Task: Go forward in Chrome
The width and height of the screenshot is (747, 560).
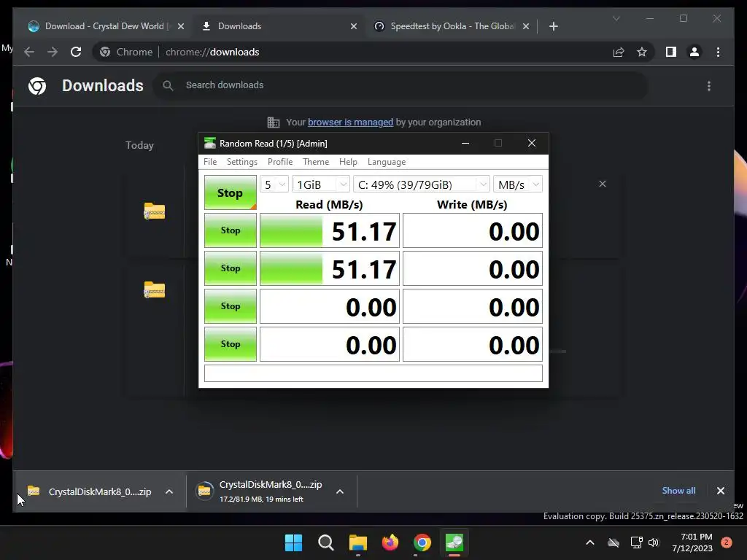Action: click(53, 52)
